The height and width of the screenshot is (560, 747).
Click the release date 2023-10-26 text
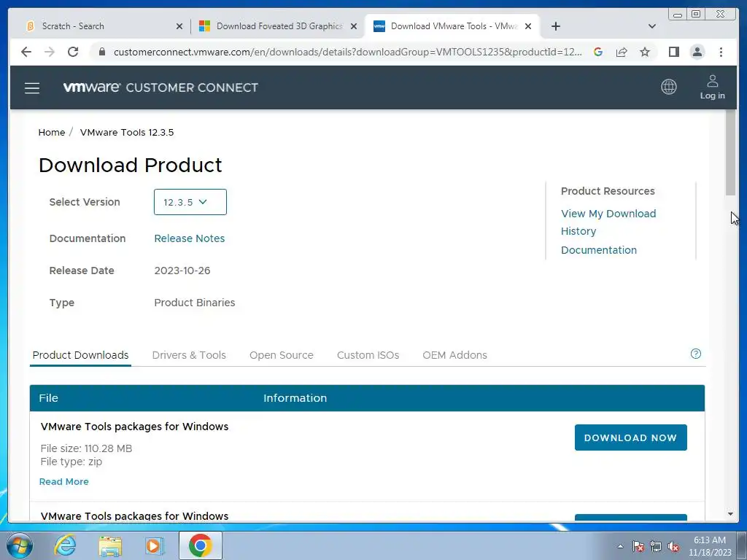182,271
